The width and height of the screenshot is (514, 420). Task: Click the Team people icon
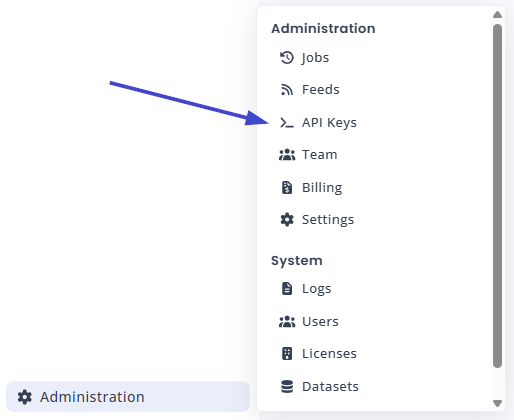click(x=287, y=155)
